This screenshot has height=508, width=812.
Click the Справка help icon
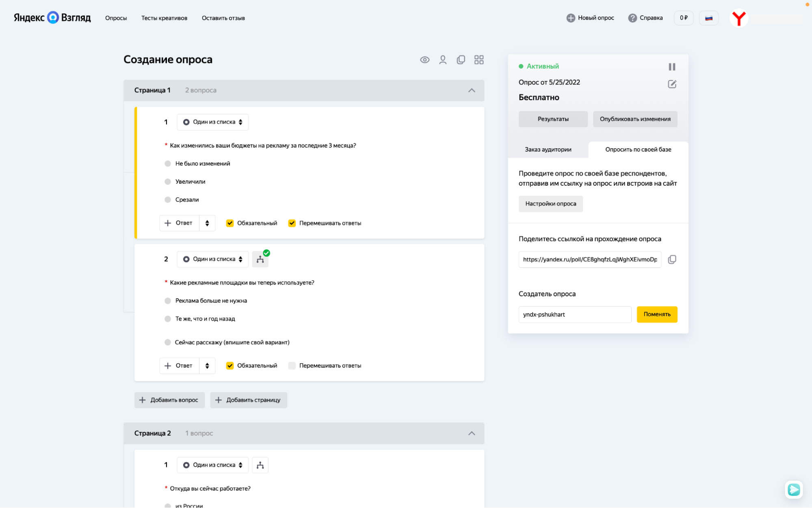click(632, 18)
